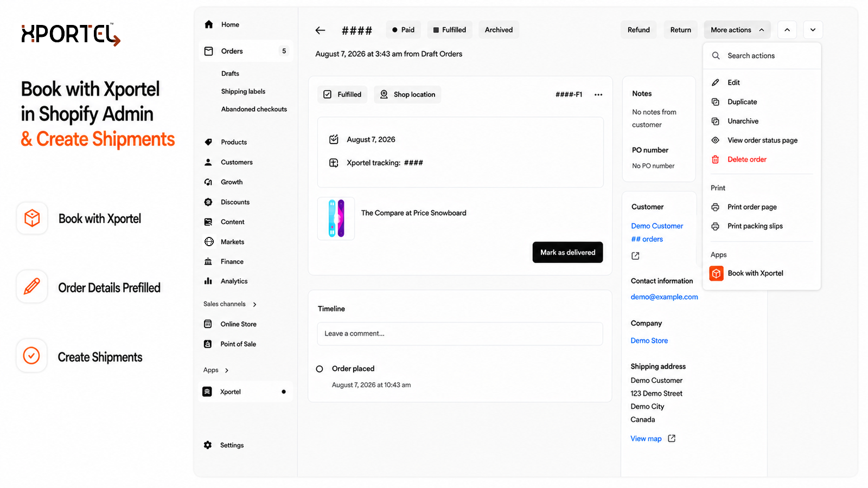The height and width of the screenshot is (488, 868).
Task: Open the ## orders link
Action: 647,239
